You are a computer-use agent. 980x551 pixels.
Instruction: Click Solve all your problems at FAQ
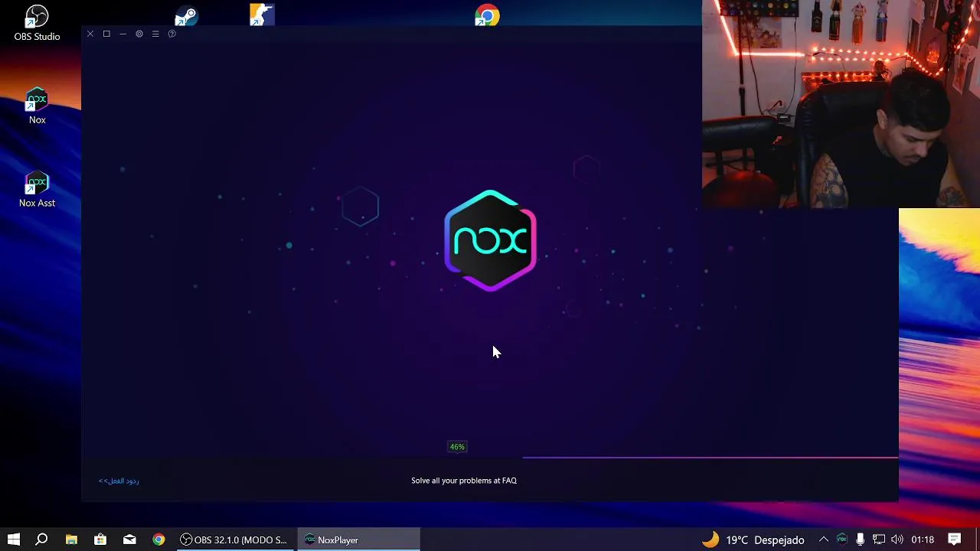click(x=464, y=481)
